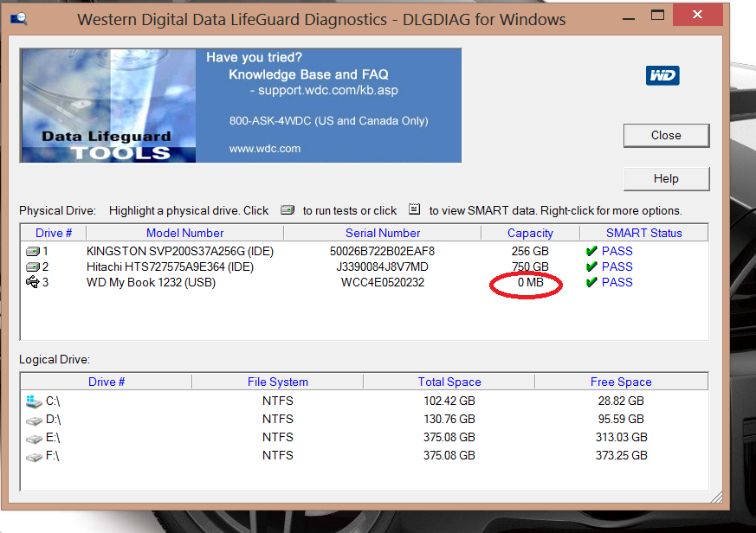Click green checkmark for Hitachi drive

[591, 266]
